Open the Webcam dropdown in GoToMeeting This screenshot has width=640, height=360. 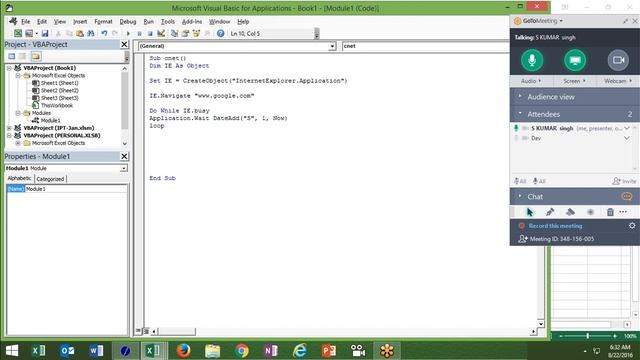(618, 81)
